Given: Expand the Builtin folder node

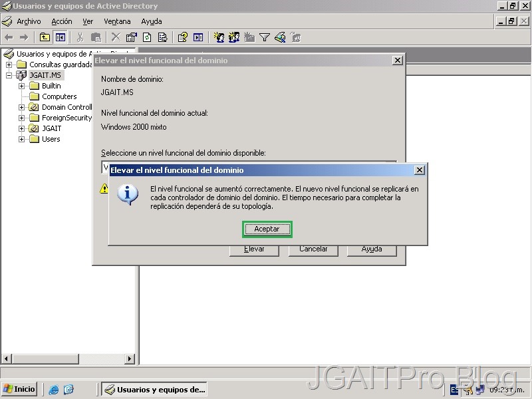Looking at the screenshot, I should point(21,86).
